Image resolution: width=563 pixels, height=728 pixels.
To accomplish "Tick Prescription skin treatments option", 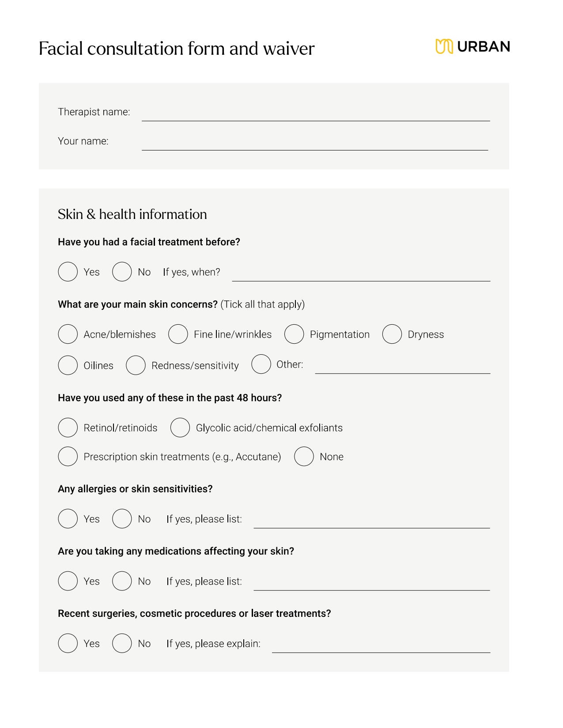I will tap(68, 457).
